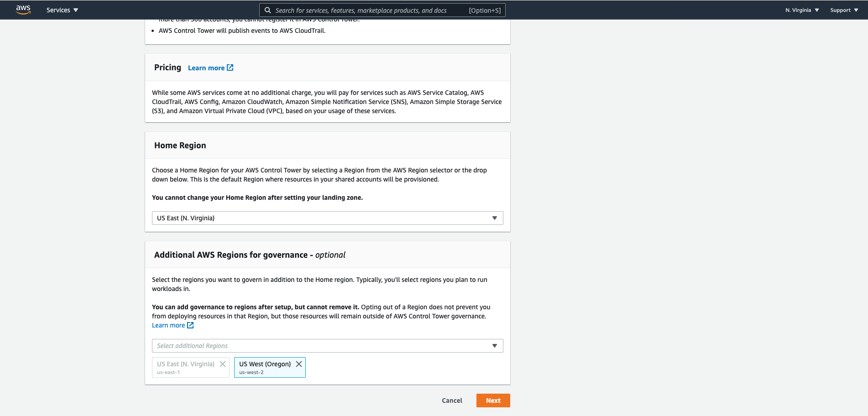
Task: Open the Select additional Regions dropdown
Action: [328, 346]
